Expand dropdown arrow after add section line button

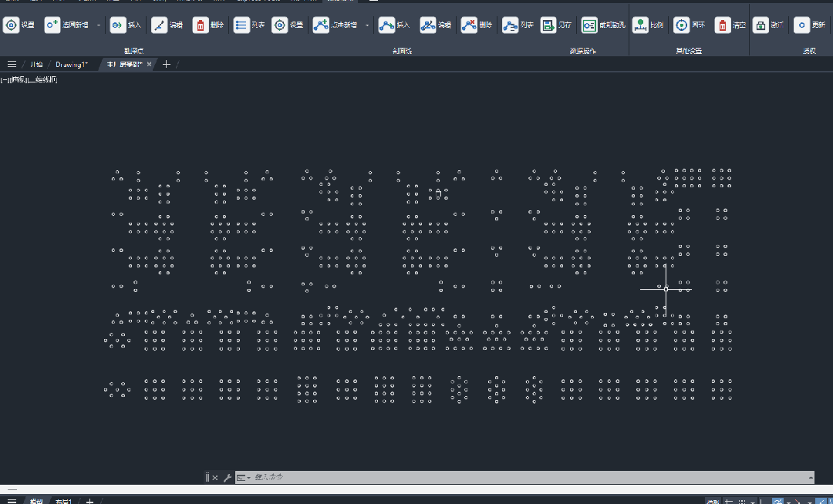(367, 25)
